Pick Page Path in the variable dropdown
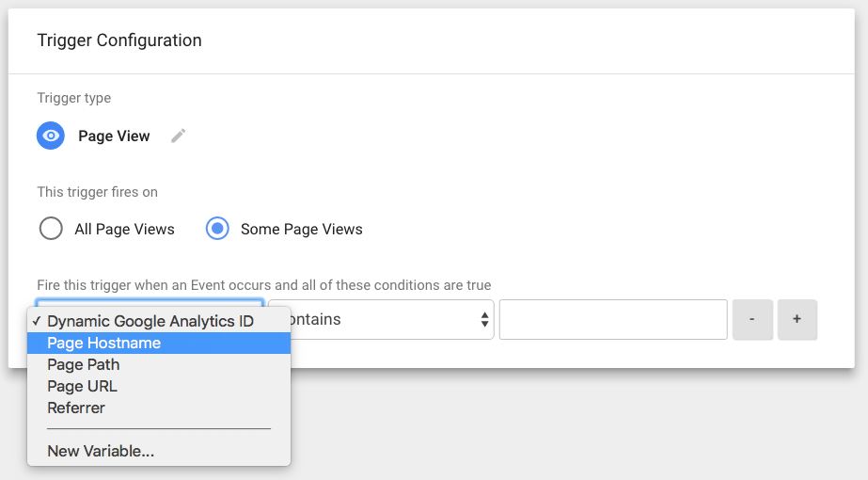Viewport: 868px width, 480px height. (x=84, y=364)
